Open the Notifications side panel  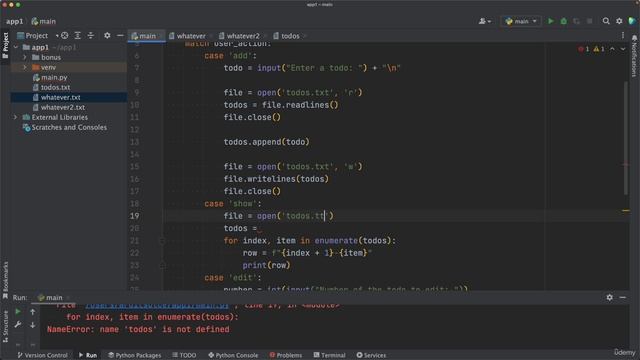click(x=634, y=56)
